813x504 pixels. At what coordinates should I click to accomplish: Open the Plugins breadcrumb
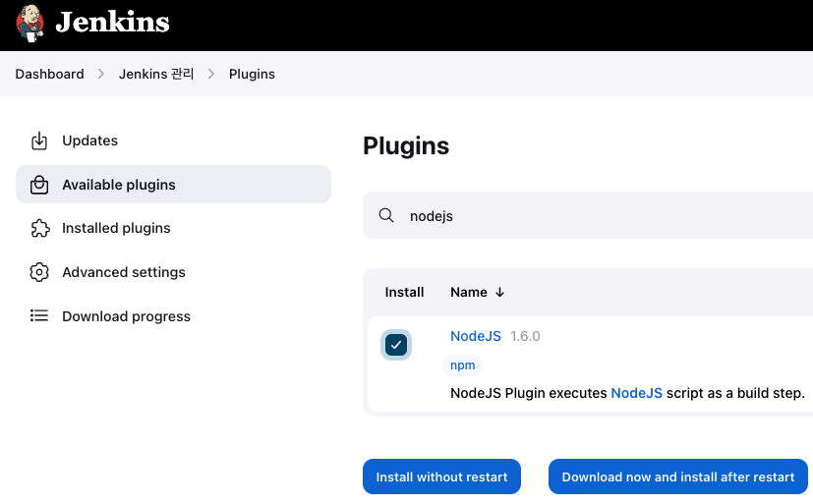252,74
